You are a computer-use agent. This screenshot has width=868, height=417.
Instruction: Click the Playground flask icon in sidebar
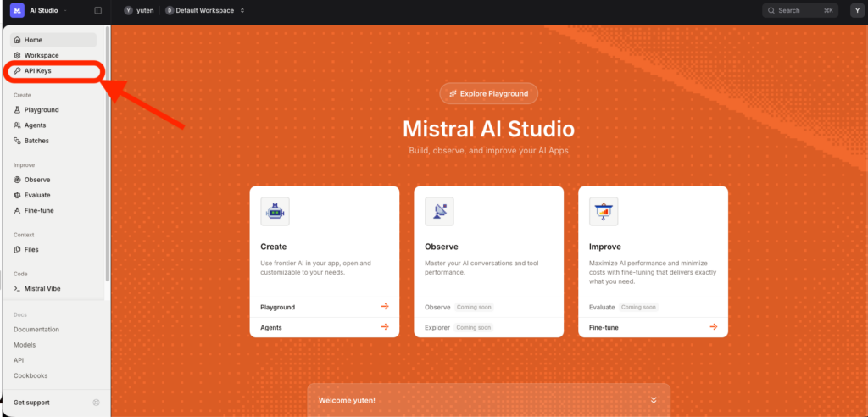click(x=18, y=110)
